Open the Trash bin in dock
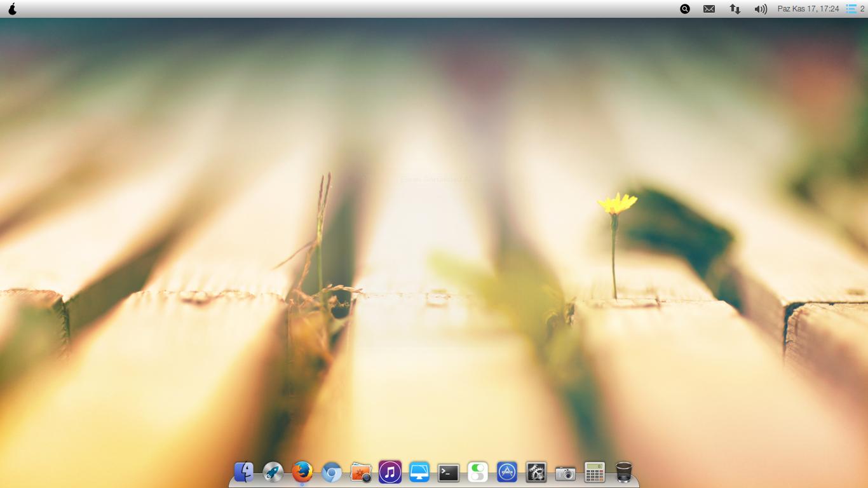Viewport: 868px width, 488px height. [624, 472]
